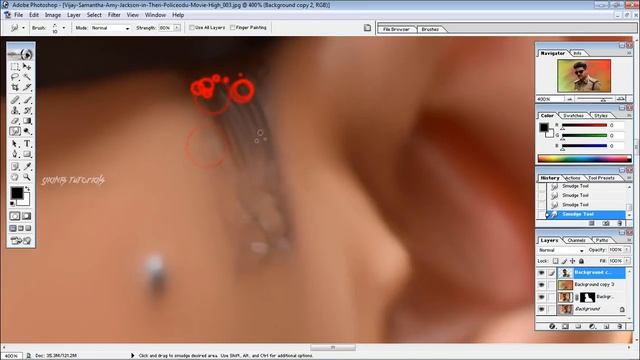Image resolution: width=640 pixels, height=360 pixels.
Task: Click Jump to ImageReady button
Action: pyautogui.click(x=21, y=241)
